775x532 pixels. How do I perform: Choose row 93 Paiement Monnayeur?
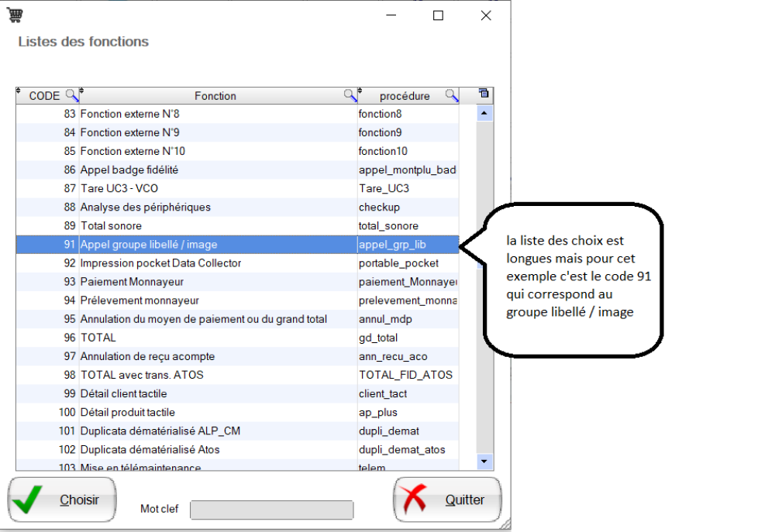(217, 282)
